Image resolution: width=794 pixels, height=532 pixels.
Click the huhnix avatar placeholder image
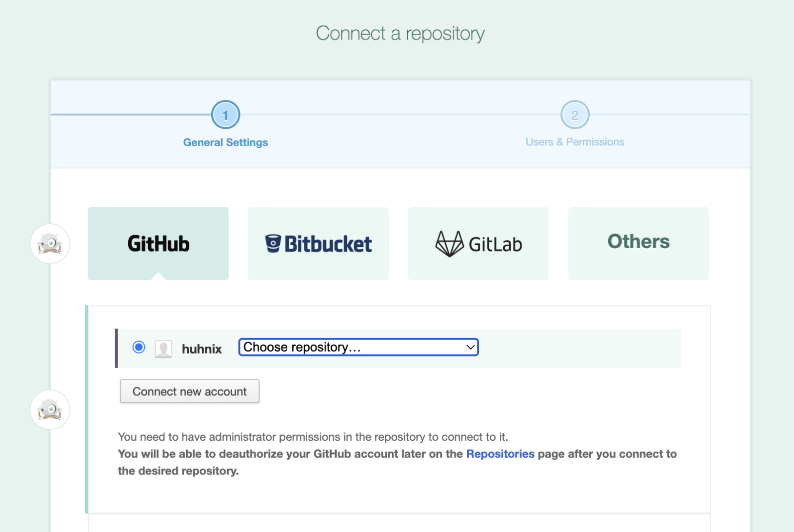(x=164, y=348)
